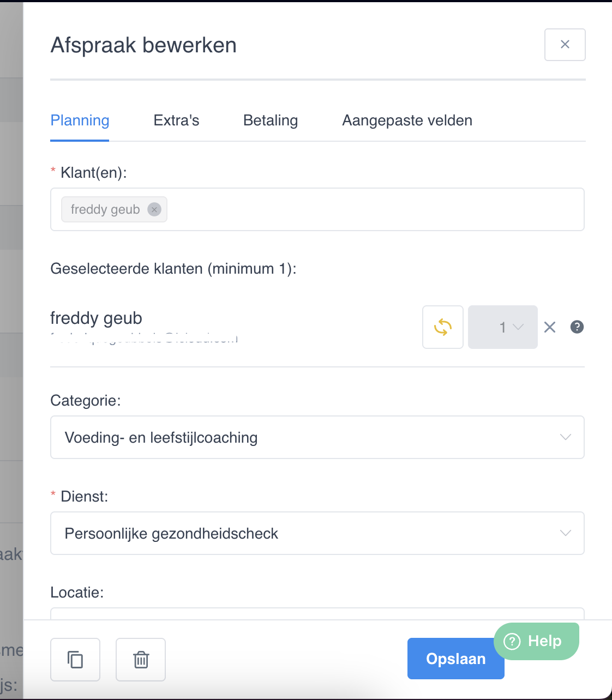Click the question mark info icon
This screenshot has height=700, width=612.
tap(577, 327)
